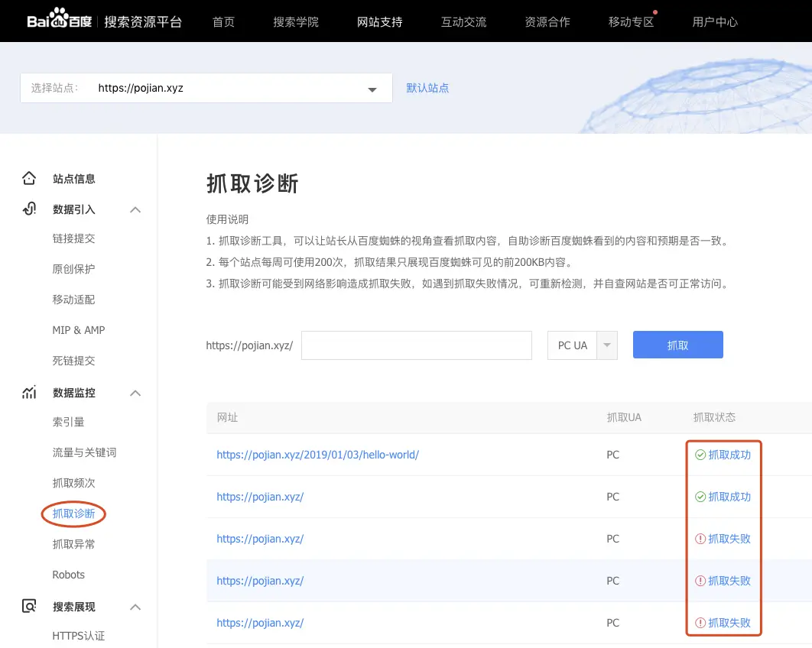This screenshot has height=648, width=812.
Task: Open the PC UA dropdown
Action: click(x=583, y=345)
